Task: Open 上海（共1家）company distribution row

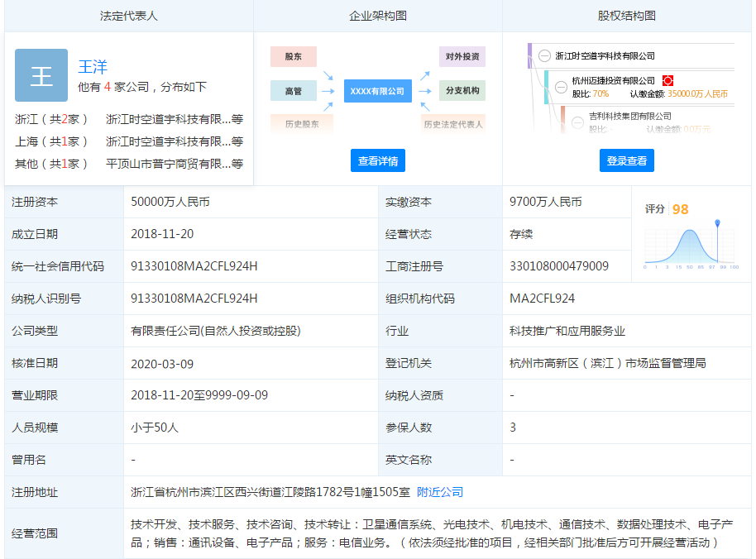Action: (129, 141)
